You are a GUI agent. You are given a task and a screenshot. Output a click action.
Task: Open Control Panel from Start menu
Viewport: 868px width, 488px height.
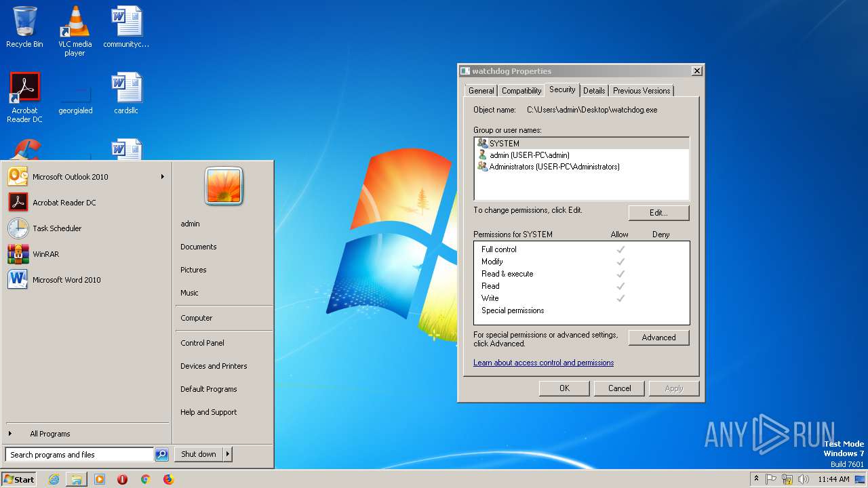coord(202,343)
